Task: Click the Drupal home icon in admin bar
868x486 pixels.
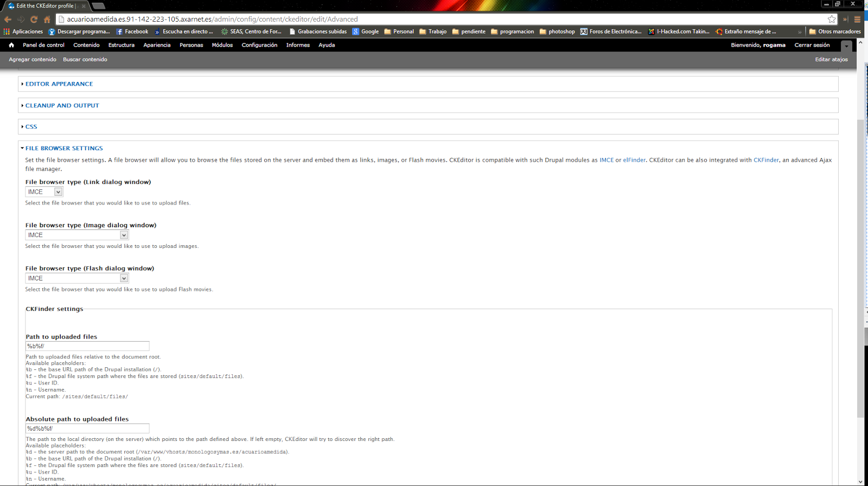Action: (11, 45)
